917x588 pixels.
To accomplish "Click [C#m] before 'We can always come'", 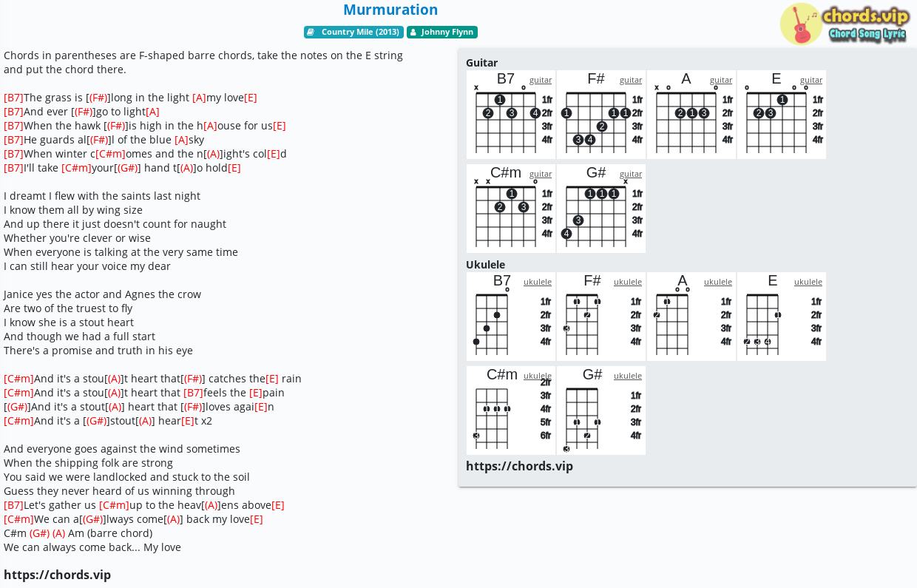I will coord(18,519).
